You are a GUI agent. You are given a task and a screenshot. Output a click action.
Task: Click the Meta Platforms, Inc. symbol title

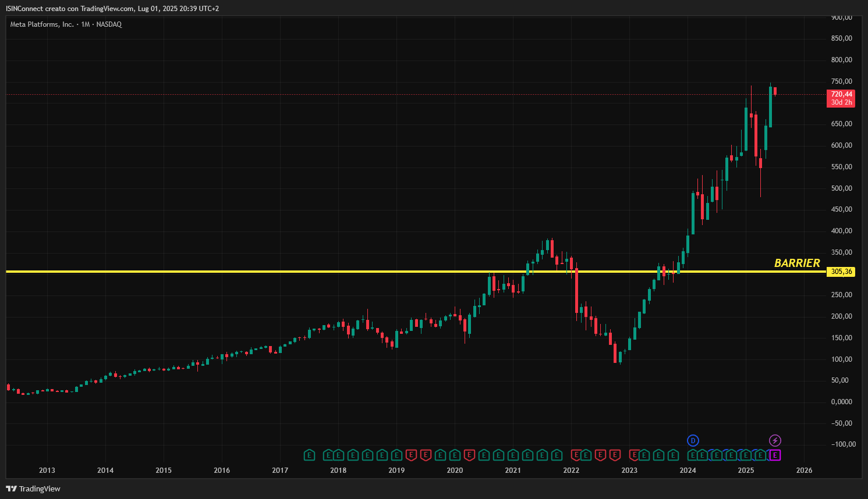pos(42,24)
